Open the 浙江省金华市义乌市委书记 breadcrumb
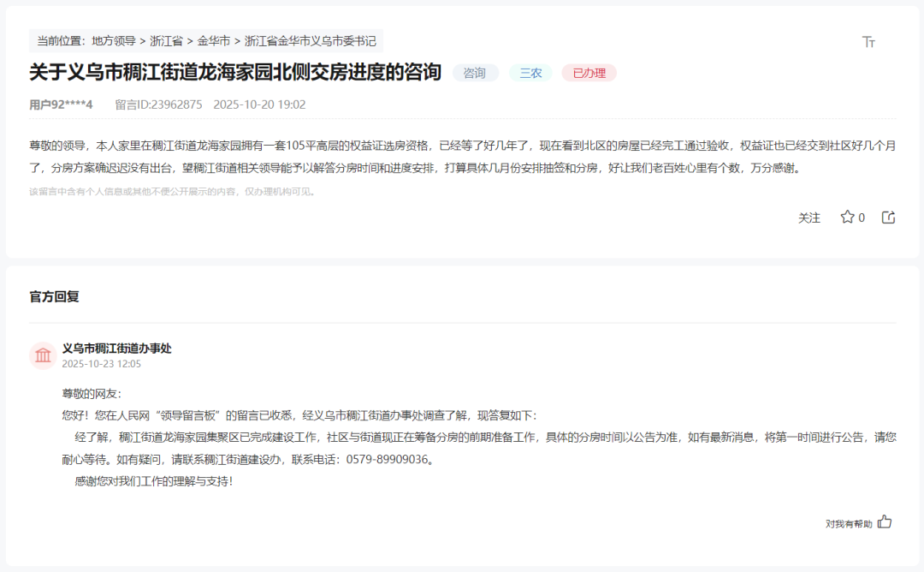This screenshot has height=572, width=924. 310,40
